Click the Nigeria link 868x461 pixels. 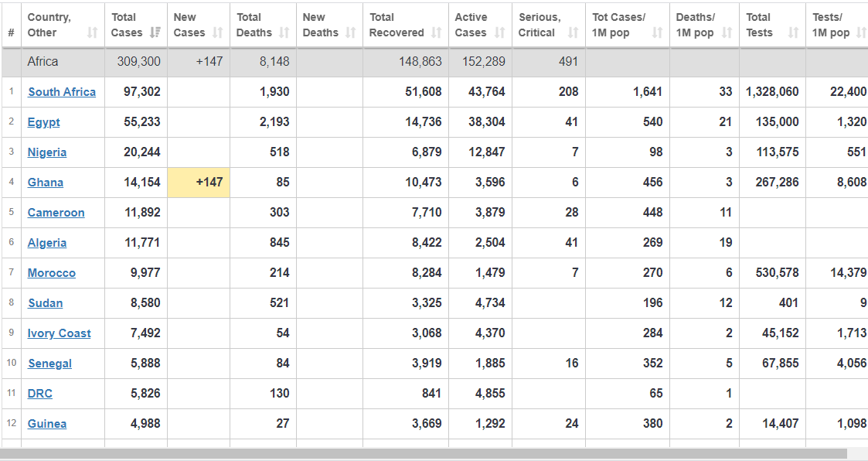pos(47,152)
